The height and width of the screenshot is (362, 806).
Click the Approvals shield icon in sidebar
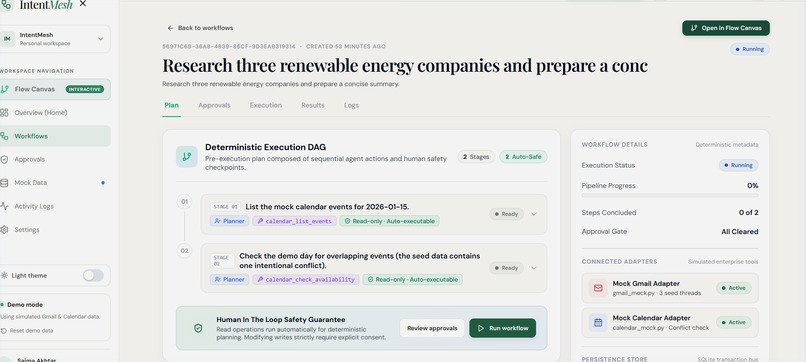4,159
